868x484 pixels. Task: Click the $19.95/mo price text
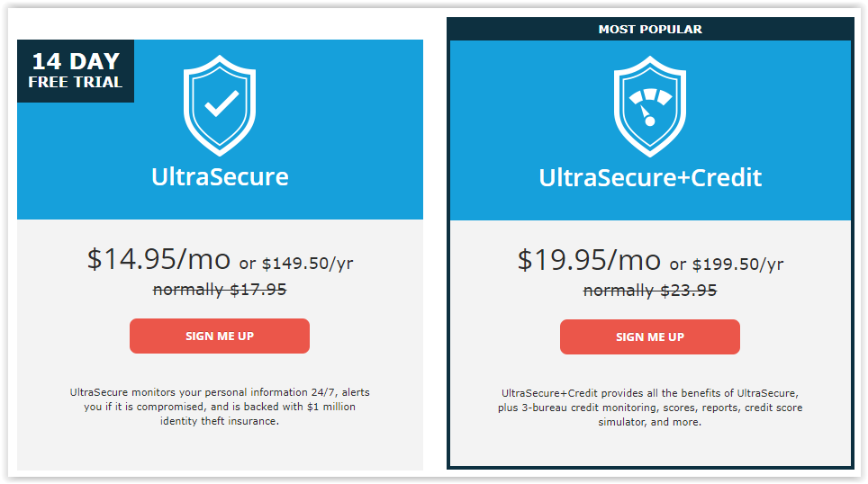coord(589,260)
